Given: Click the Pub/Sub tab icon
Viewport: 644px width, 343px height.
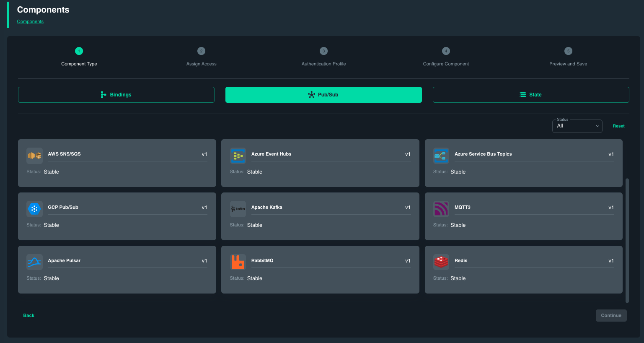Looking at the screenshot, I should coord(311,95).
